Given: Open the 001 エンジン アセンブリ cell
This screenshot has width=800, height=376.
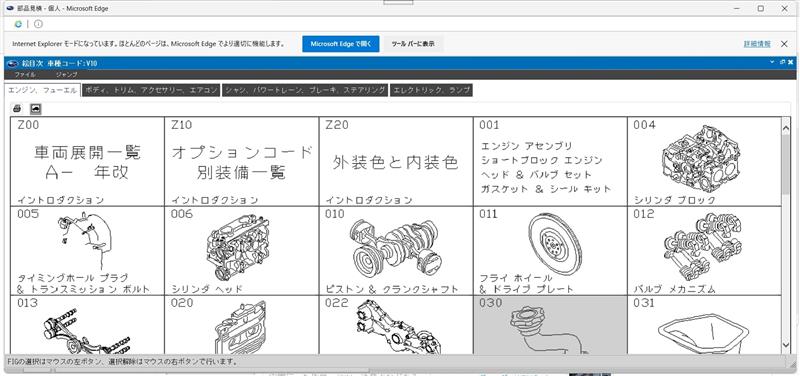Looking at the screenshot, I should tap(550, 162).
